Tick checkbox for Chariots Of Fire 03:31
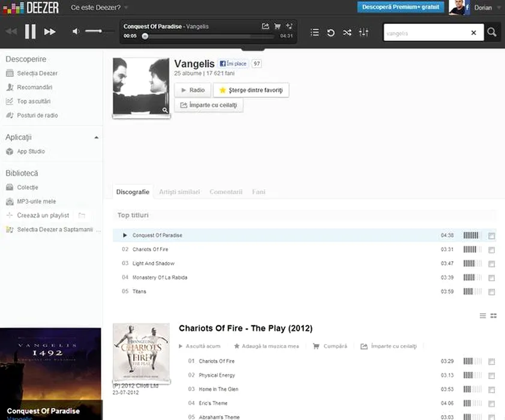The width and height of the screenshot is (505, 420). (491, 250)
